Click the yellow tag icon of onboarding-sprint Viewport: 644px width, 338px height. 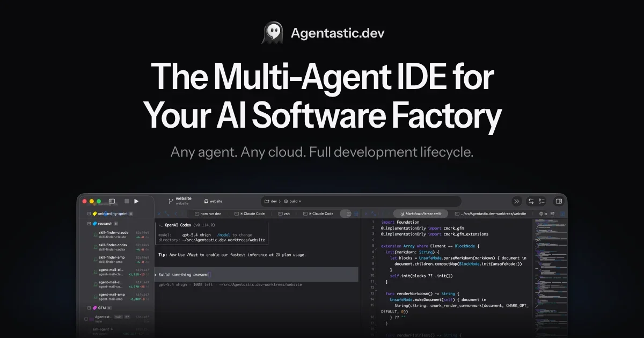point(95,214)
